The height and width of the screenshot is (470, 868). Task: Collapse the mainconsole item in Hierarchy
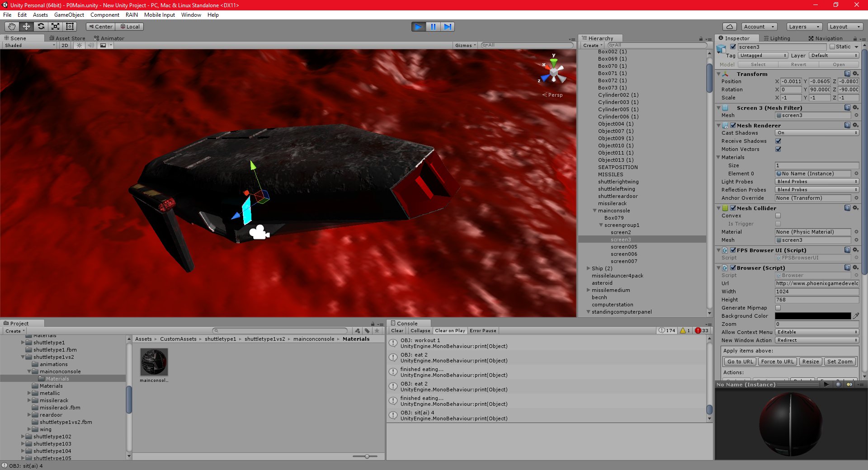tap(594, 211)
